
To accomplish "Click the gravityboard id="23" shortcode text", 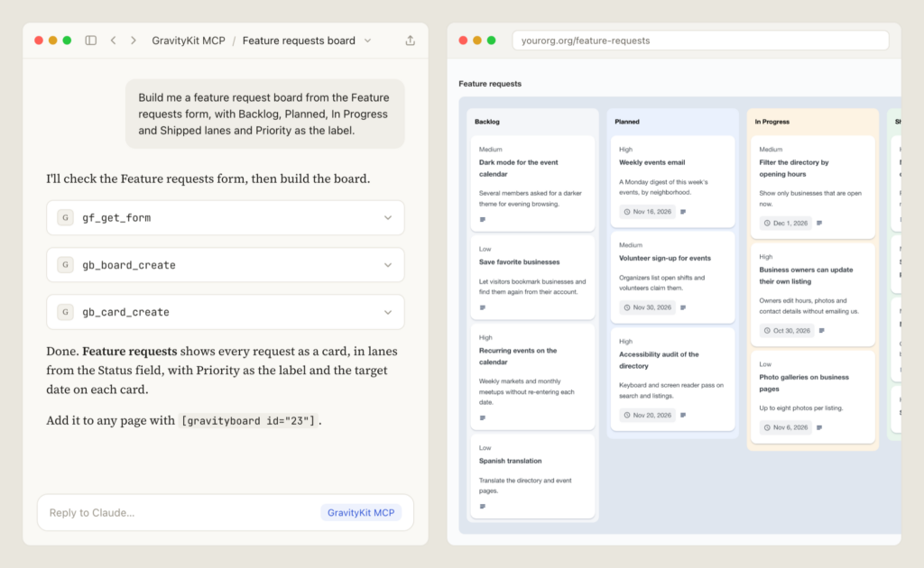I will point(249,421).
